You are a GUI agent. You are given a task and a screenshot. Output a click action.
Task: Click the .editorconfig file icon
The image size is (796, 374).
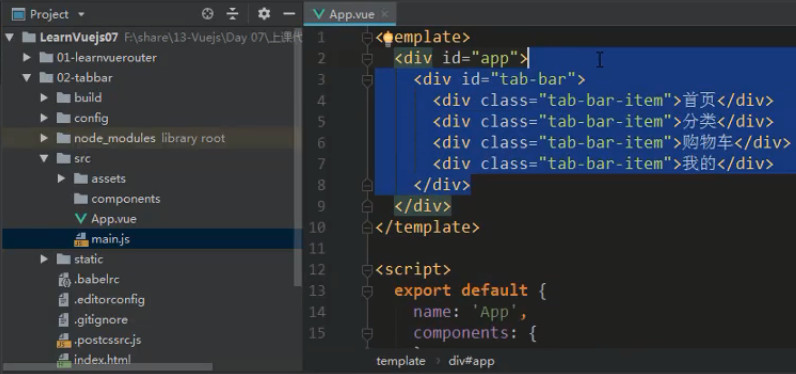click(63, 300)
